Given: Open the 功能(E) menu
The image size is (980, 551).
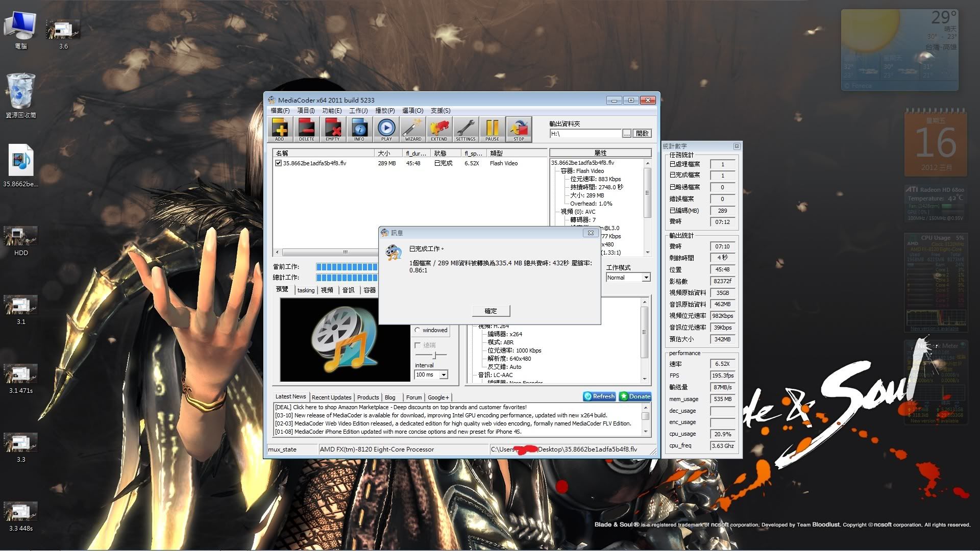Looking at the screenshot, I should (x=332, y=111).
